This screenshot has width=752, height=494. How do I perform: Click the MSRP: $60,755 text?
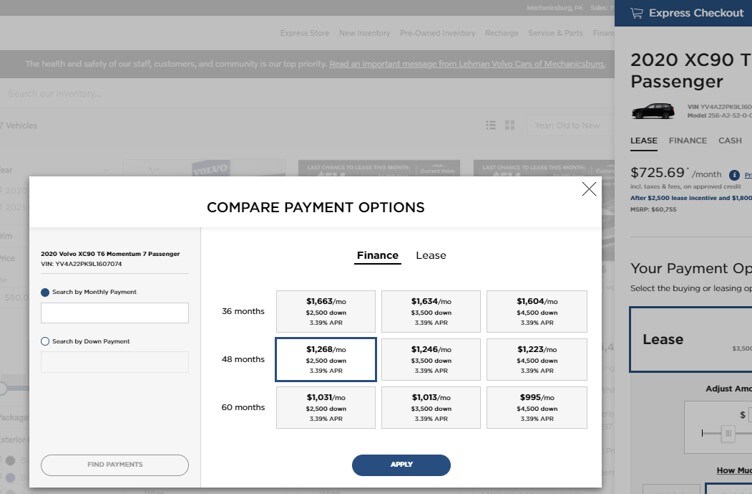point(653,209)
